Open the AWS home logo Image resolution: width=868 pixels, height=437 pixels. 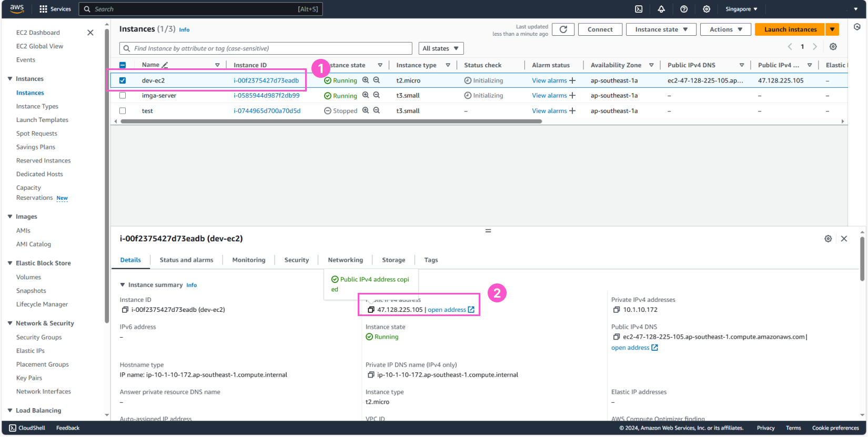pos(17,8)
